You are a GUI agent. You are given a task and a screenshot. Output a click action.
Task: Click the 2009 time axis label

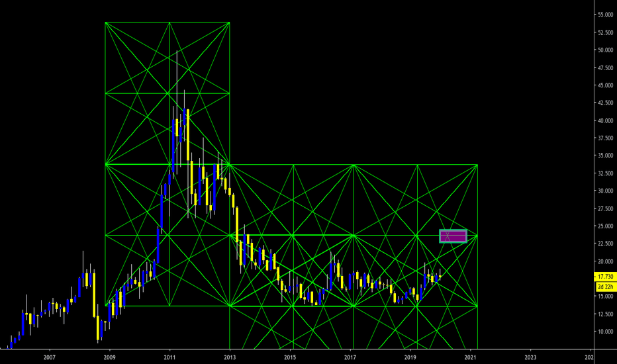point(109,357)
